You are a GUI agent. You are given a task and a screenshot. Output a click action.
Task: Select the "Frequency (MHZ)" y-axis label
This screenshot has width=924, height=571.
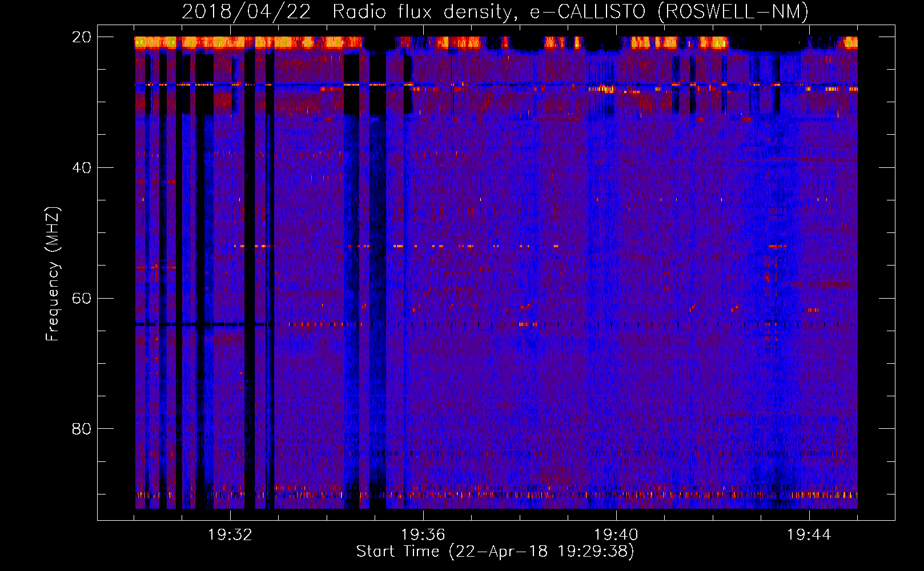53,274
